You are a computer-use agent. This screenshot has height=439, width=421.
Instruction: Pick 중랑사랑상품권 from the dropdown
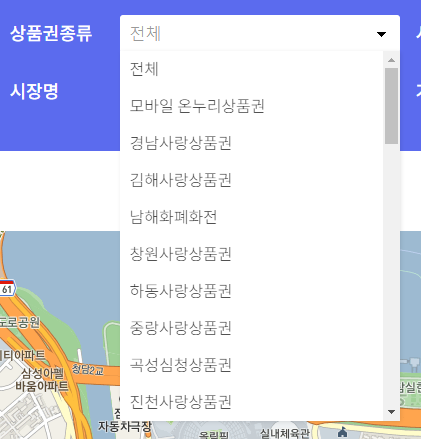252,328
